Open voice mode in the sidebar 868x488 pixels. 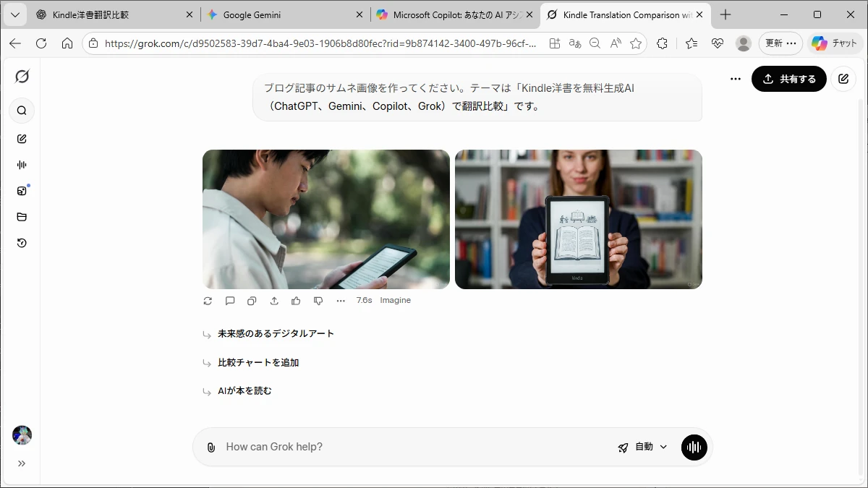click(x=22, y=165)
